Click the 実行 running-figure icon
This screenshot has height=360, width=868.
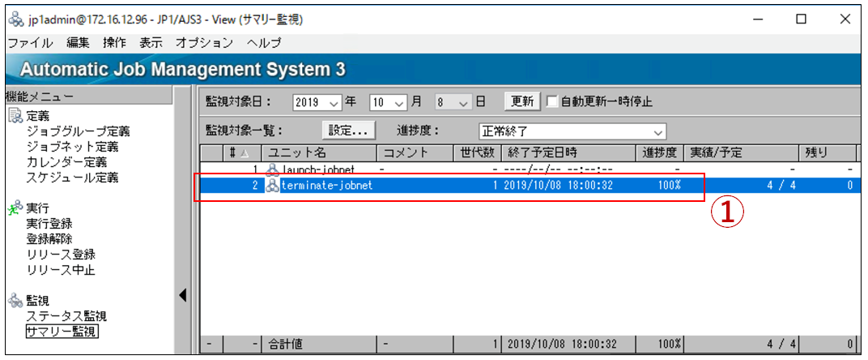tap(15, 208)
